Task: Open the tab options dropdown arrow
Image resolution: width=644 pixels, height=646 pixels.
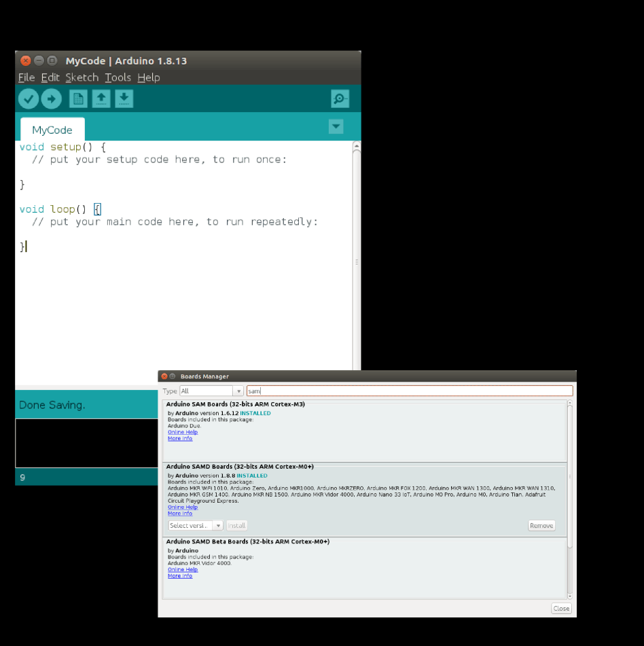Action: coord(336,127)
